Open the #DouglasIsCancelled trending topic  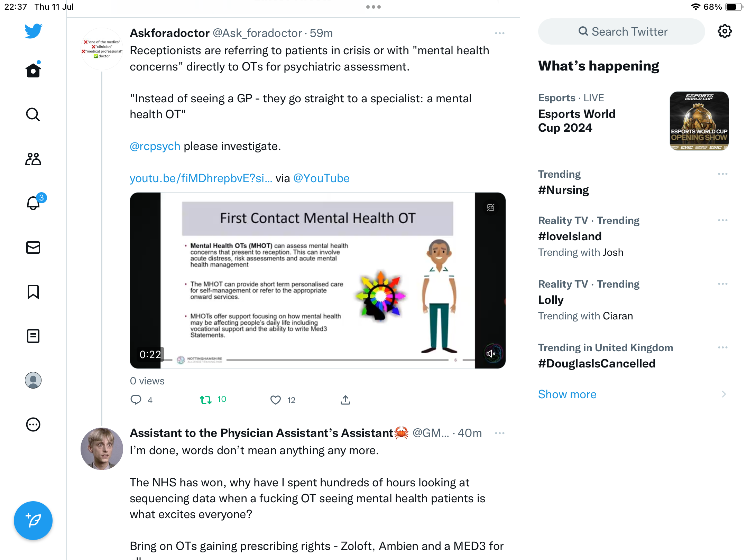coord(597,364)
